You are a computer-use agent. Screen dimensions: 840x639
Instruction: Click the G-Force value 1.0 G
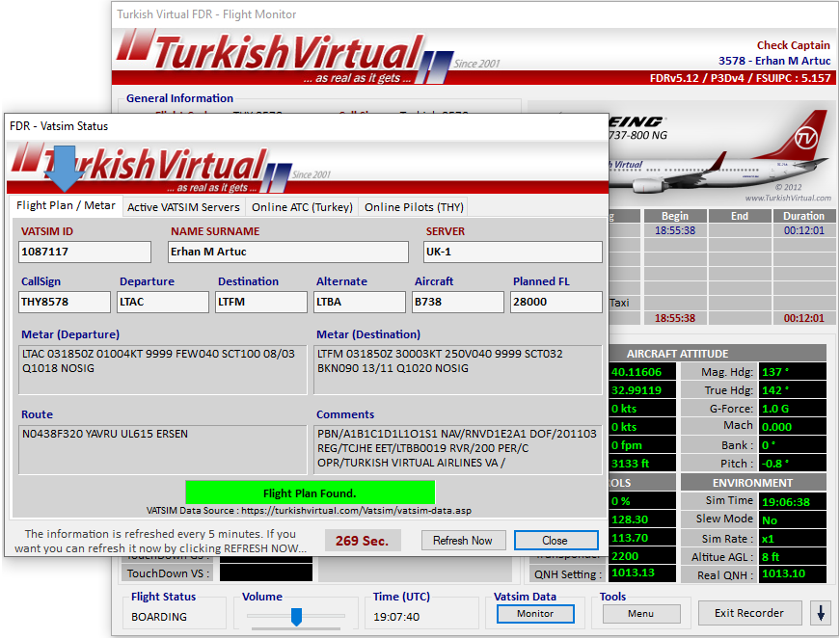coord(793,409)
